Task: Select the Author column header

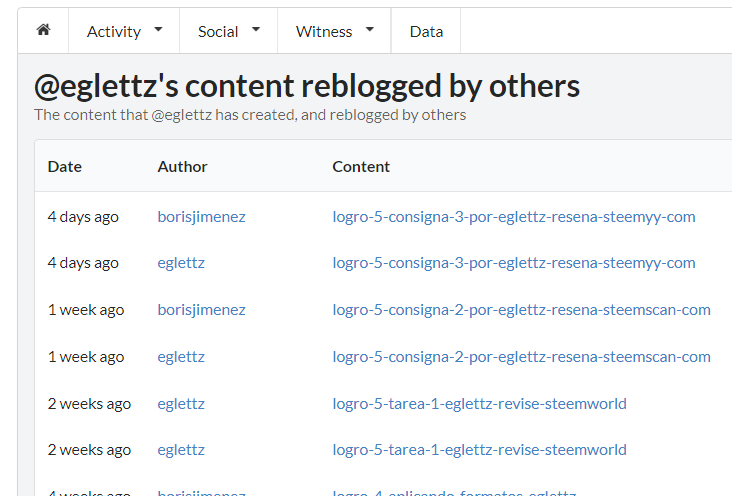Action: coord(182,167)
